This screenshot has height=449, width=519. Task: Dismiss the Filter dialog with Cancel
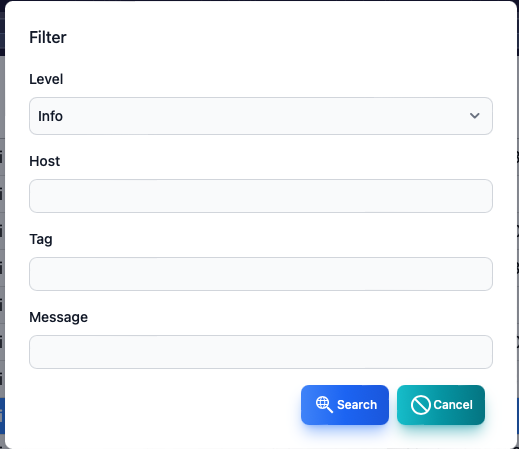click(x=441, y=405)
